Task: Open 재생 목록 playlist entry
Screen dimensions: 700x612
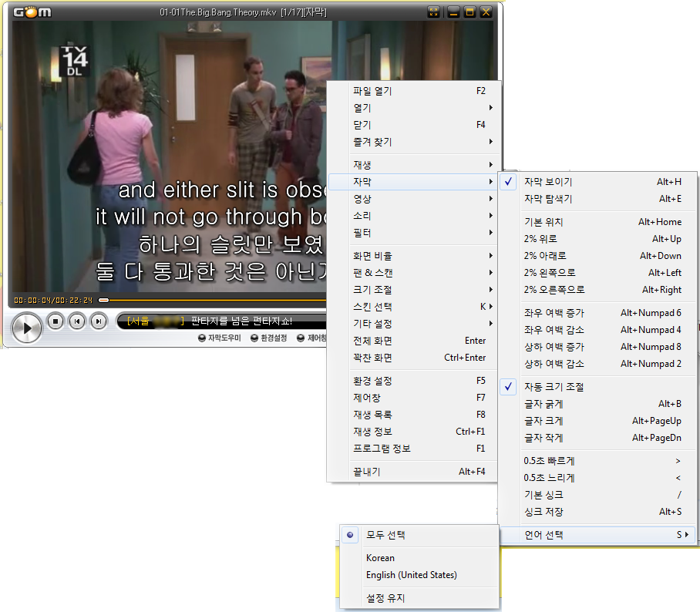Action: (413, 415)
